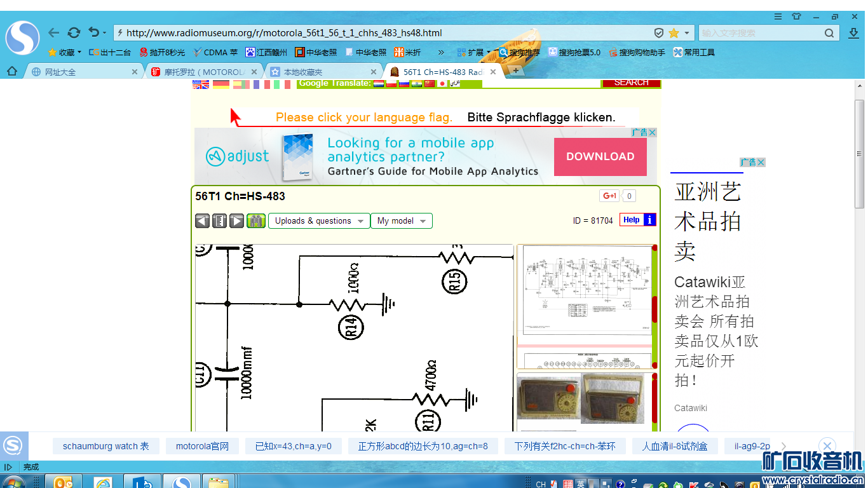868x488 pixels.
Task: Bookmark this page with the star
Action: (674, 33)
